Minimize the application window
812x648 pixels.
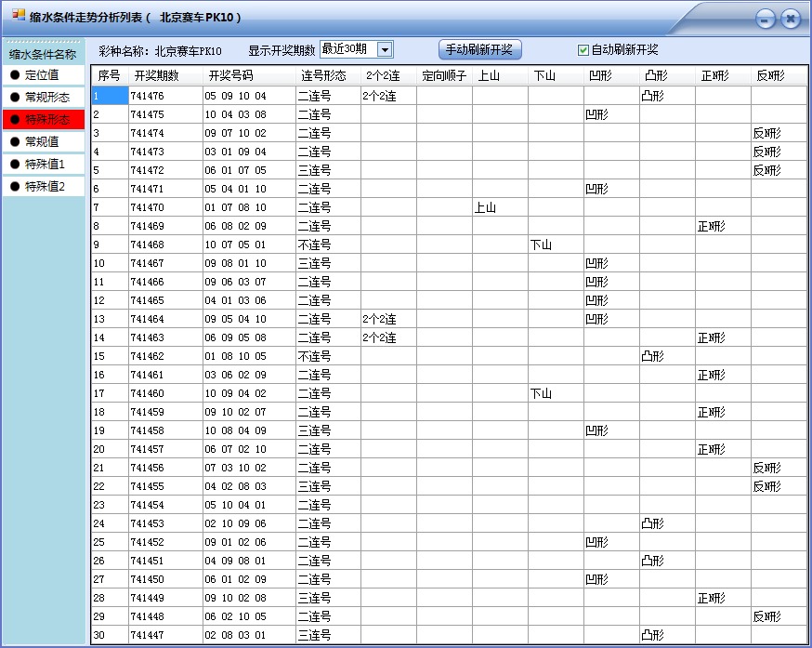(x=765, y=17)
